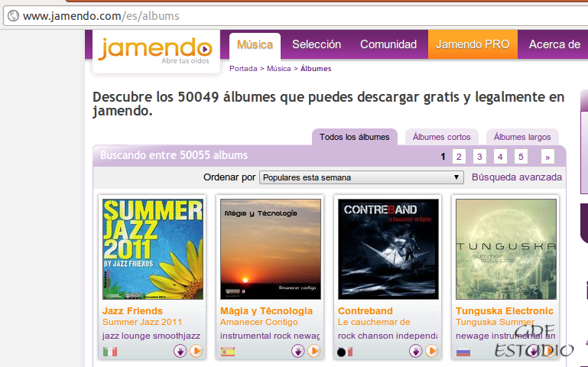588x367 pixels.
Task: Download the Jazz Friends album
Action: 180,351
